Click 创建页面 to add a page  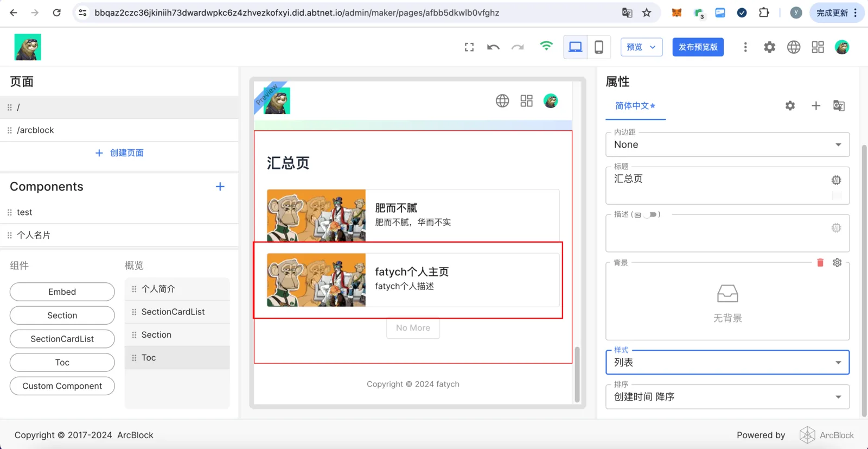(x=119, y=153)
